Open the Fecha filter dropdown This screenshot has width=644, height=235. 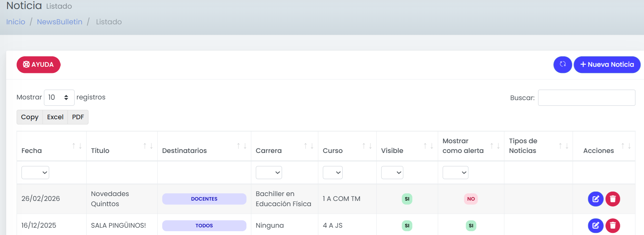click(x=35, y=172)
